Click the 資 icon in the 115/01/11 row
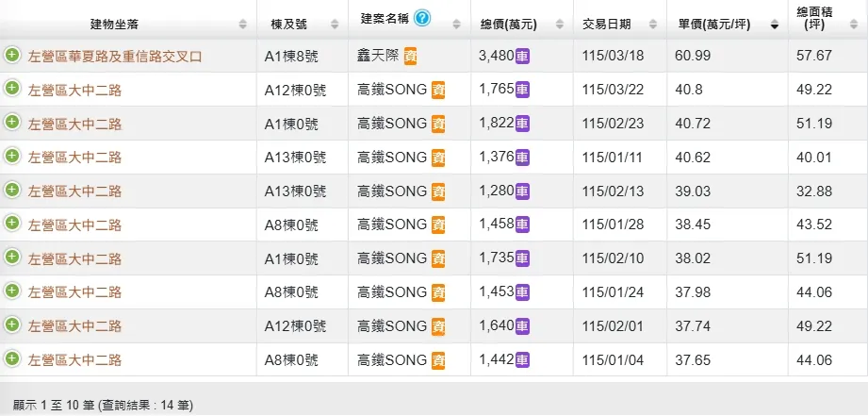 pos(438,158)
